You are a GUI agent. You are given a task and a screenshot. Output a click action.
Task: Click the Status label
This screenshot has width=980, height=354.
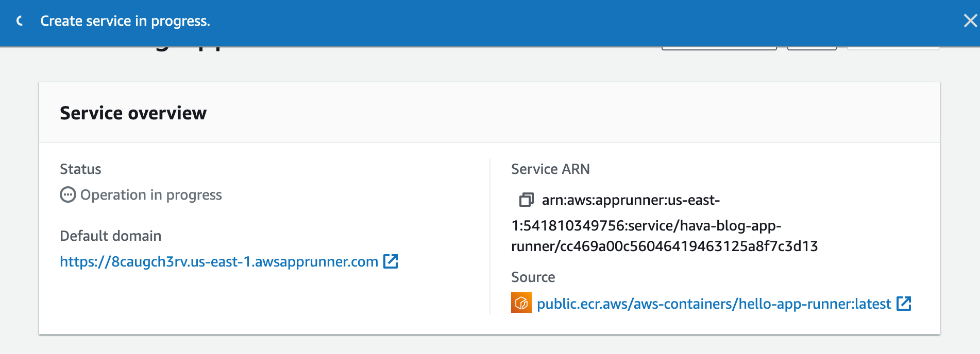coord(80,169)
